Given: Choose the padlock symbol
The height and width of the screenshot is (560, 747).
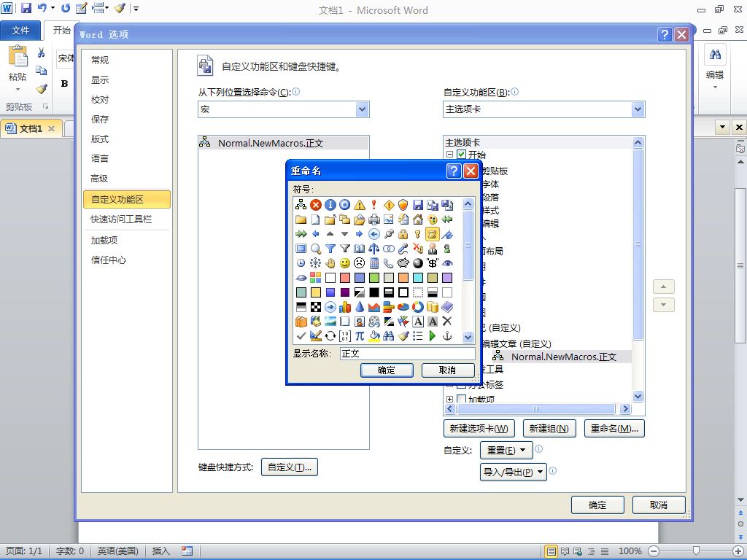Looking at the screenshot, I should click(403, 234).
